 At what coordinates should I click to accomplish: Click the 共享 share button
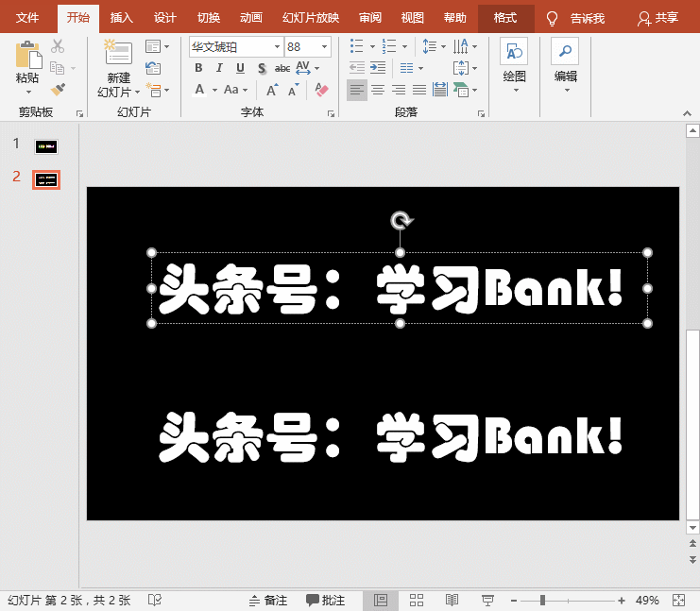click(658, 18)
